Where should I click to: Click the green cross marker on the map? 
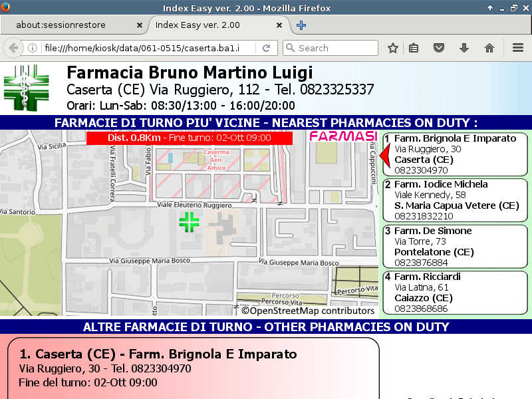(189, 222)
